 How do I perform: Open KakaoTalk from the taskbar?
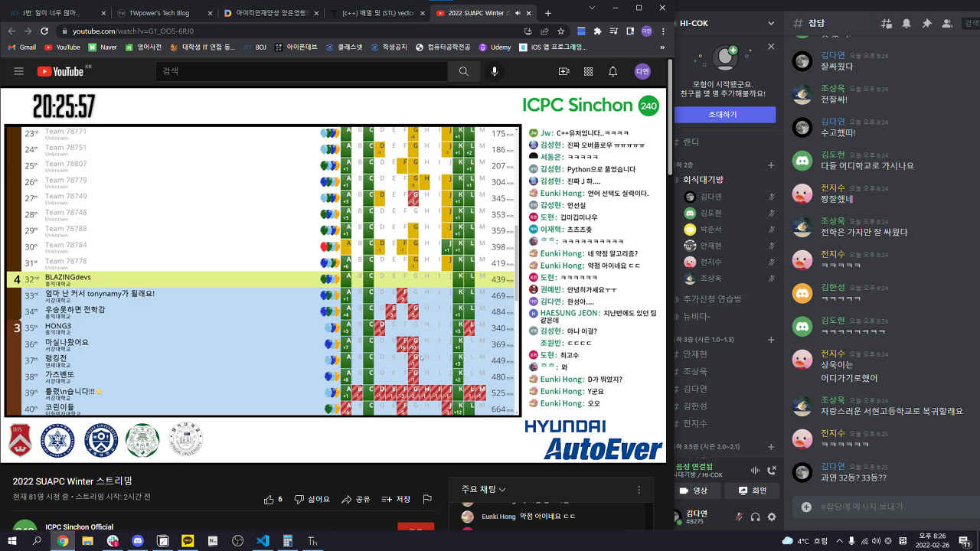[188, 541]
